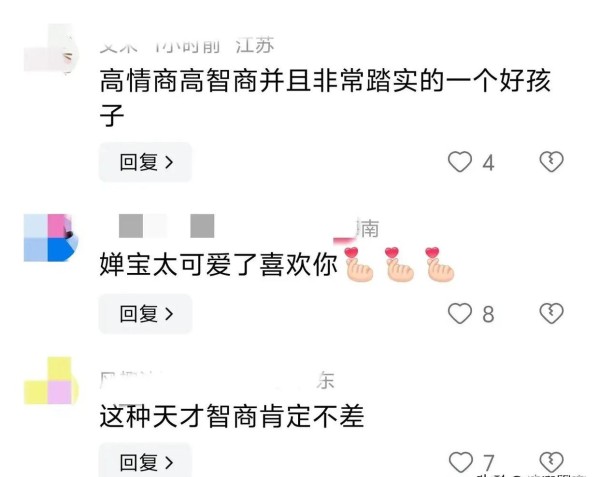Open the first commenter's avatar from 江苏
The image size is (600, 477).
(x=51, y=49)
